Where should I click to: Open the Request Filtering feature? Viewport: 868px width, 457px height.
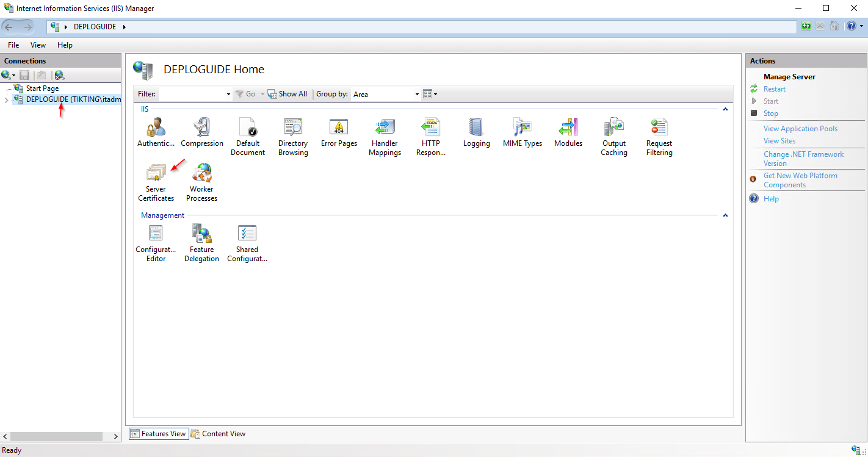(x=659, y=128)
